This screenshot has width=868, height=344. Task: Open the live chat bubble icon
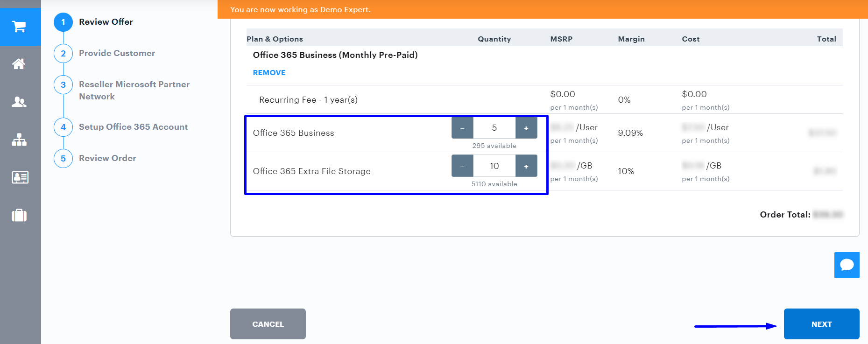(x=847, y=265)
